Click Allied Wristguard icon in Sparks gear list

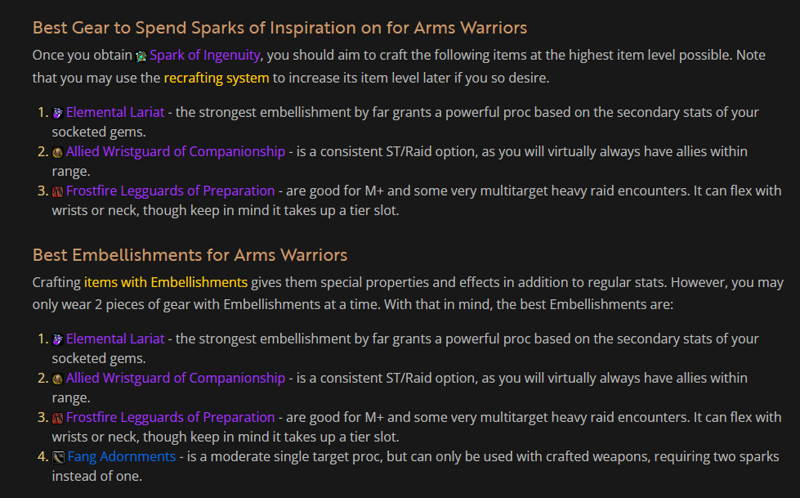click(58, 152)
